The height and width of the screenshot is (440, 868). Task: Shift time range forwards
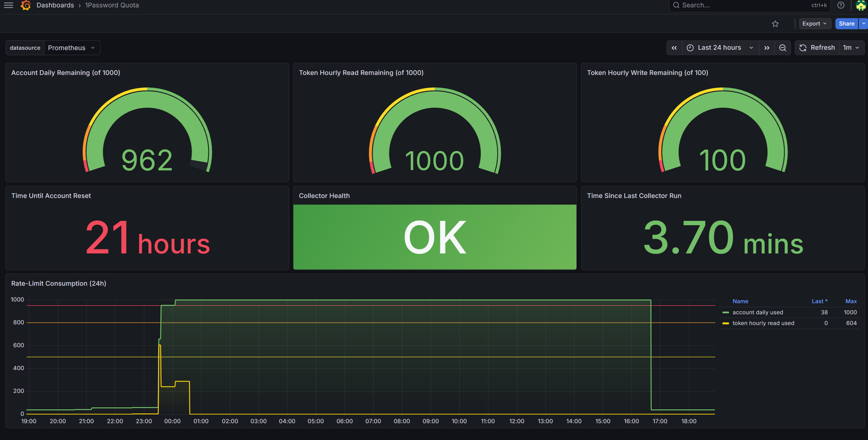point(766,48)
